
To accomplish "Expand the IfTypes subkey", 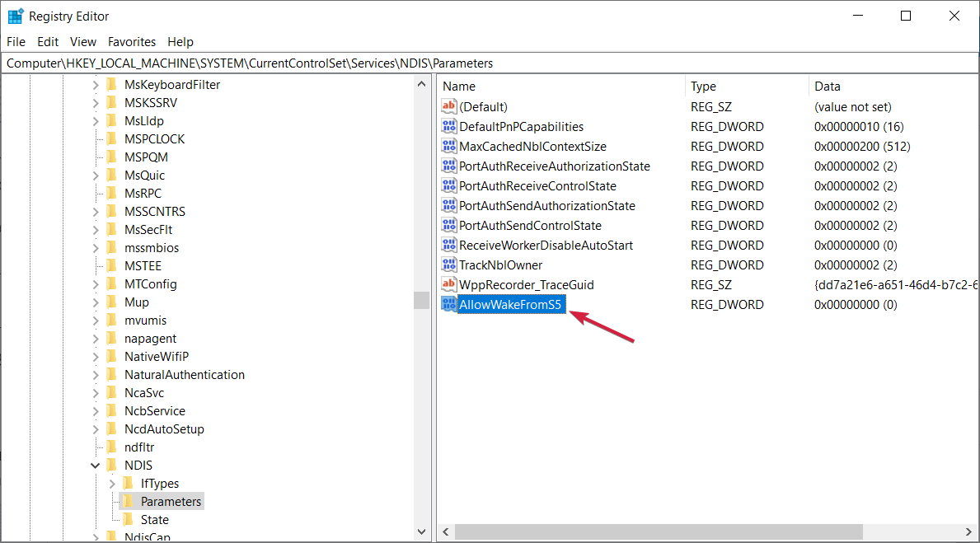I will tap(112, 483).
